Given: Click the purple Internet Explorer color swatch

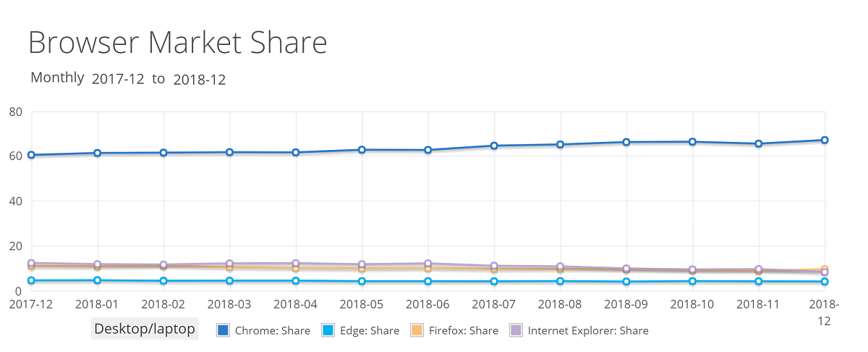Looking at the screenshot, I should 516,330.
